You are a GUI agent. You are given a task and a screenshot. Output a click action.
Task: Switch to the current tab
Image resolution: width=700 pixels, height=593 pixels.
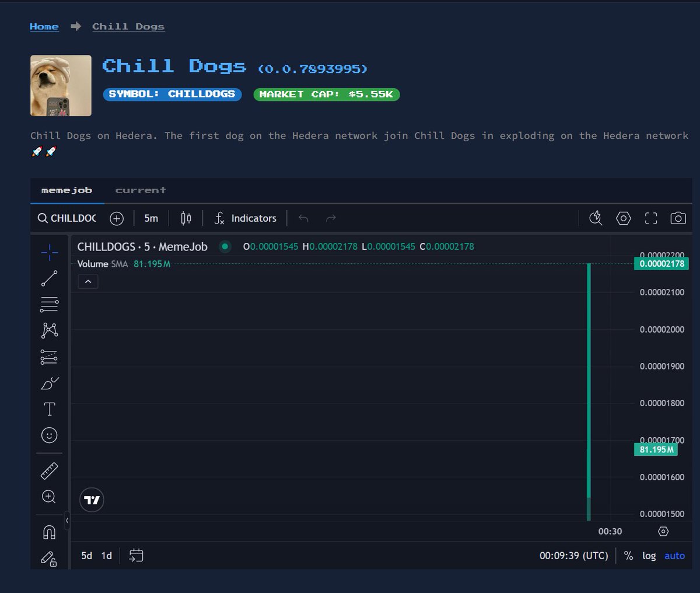(x=141, y=190)
